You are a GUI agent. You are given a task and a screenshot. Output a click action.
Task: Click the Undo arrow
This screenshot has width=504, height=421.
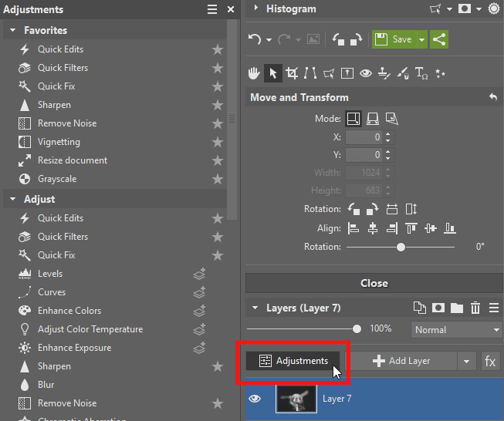click(x=255, y=39)
